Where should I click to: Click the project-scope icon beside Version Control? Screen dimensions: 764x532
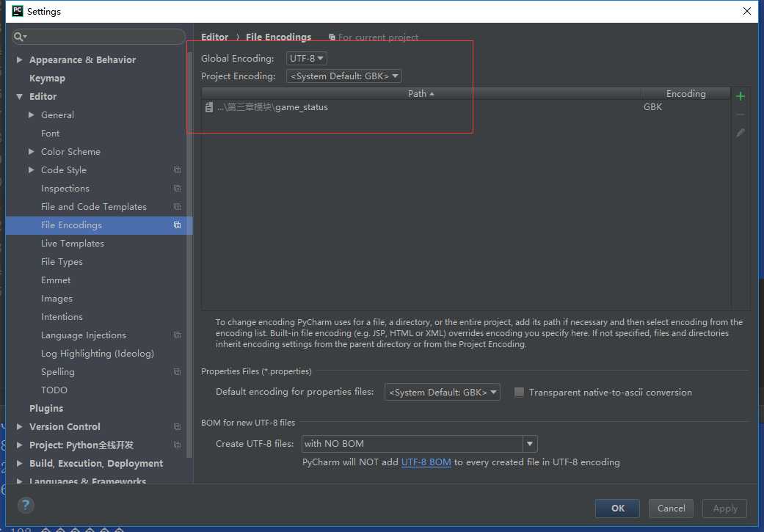point(178,427)
